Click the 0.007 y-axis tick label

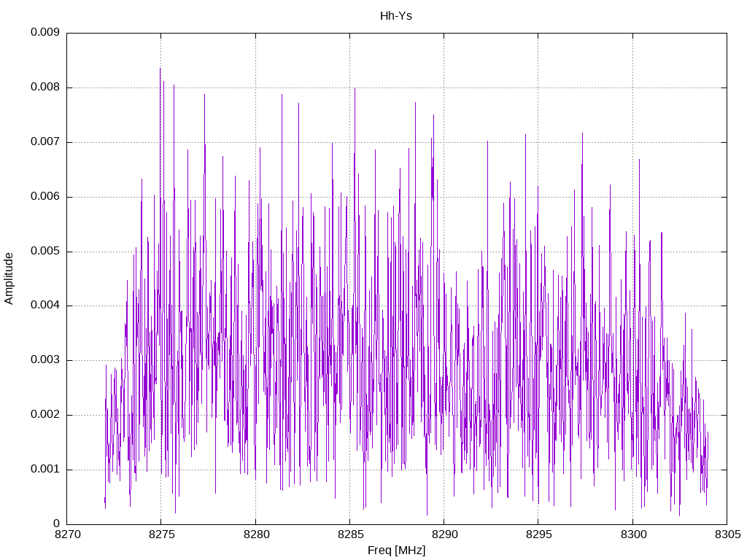click(45, 141)
